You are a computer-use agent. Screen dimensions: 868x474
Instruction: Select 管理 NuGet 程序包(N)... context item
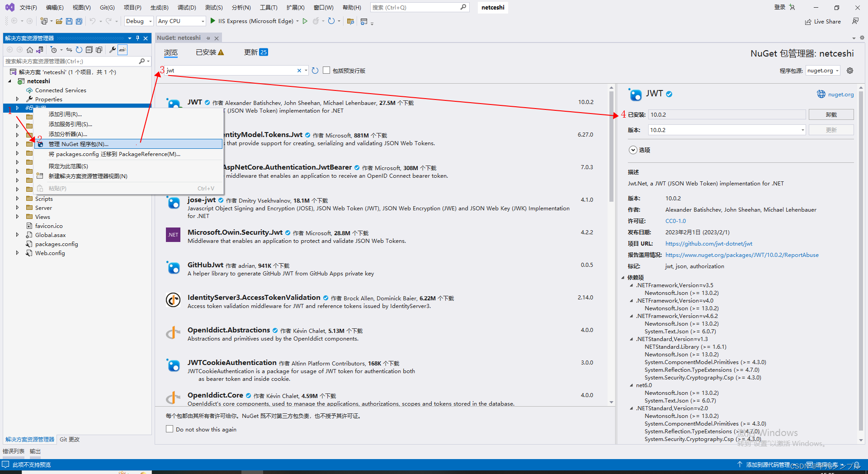pyautogui.click(x=128, y=144)
